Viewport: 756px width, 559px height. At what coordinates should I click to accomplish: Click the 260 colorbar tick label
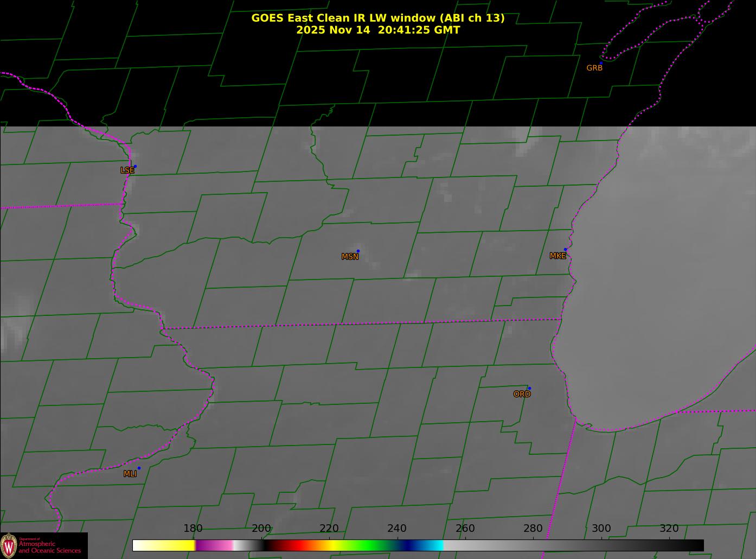(x=465, y=529)
